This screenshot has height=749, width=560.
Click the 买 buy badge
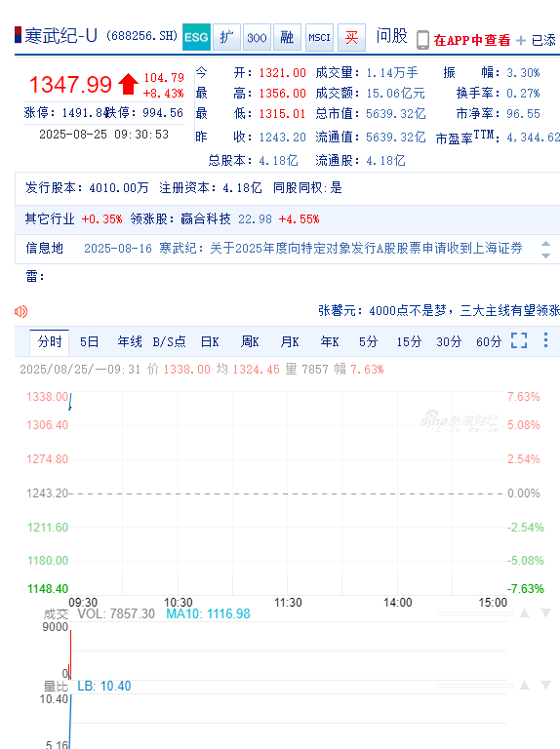coord(351,37)
